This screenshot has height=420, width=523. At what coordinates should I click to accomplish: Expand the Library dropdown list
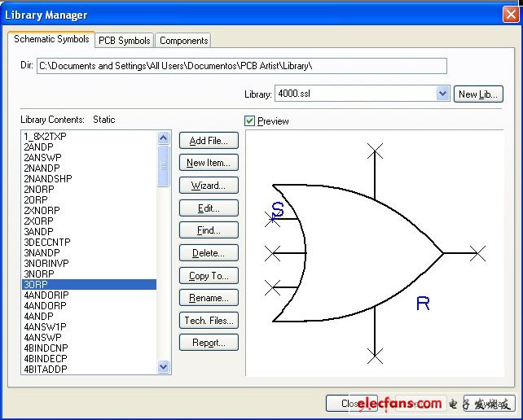pos(443,94)
